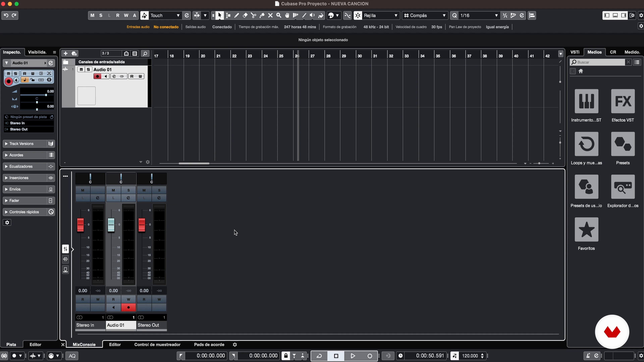Open Instrumentos VST media tile

(x=586, y=101)
